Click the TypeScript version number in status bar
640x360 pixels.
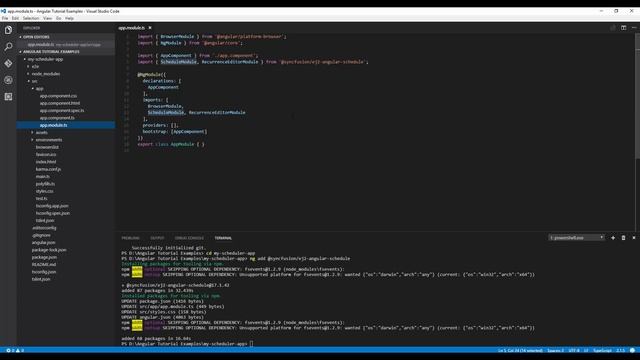pos(620,350)
